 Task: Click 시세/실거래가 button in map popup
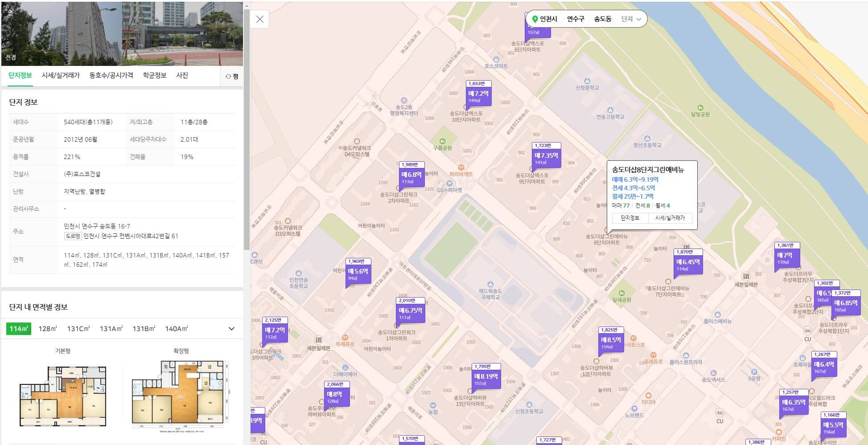tap(670, 218)
